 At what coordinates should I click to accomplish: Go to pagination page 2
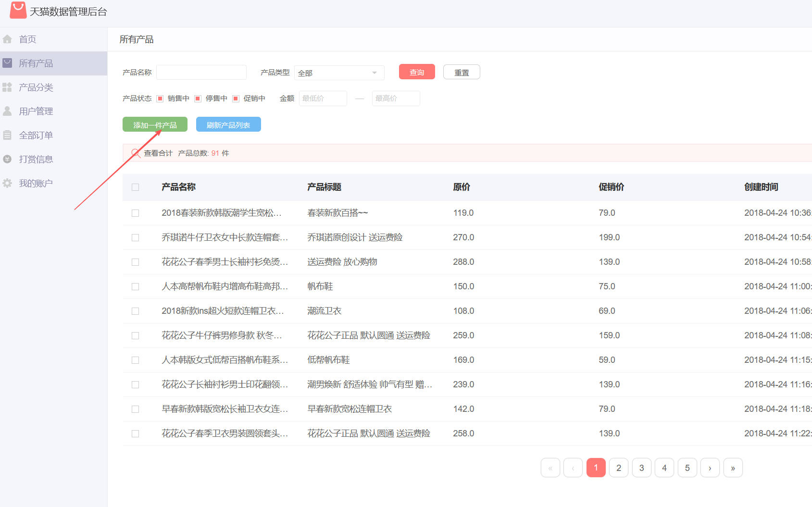pos(619,468)
